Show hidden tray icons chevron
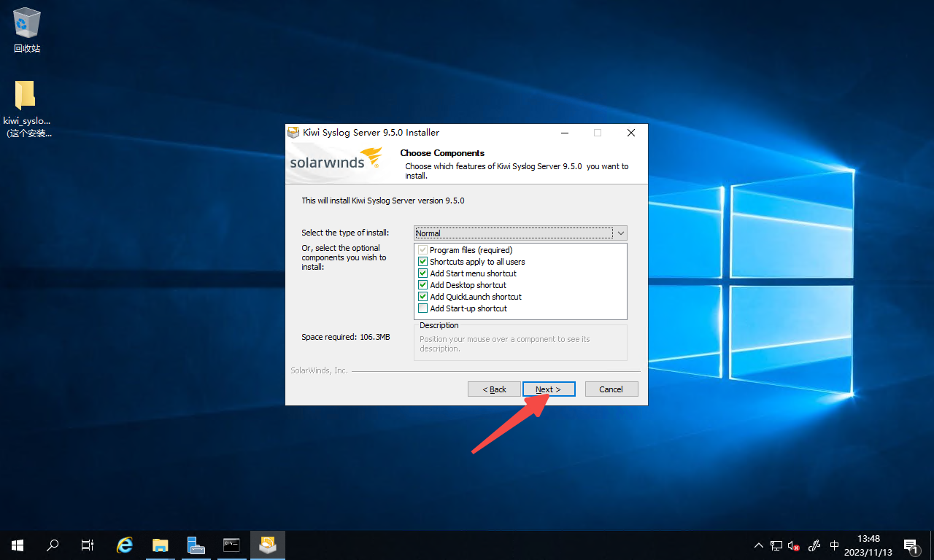 759,545
